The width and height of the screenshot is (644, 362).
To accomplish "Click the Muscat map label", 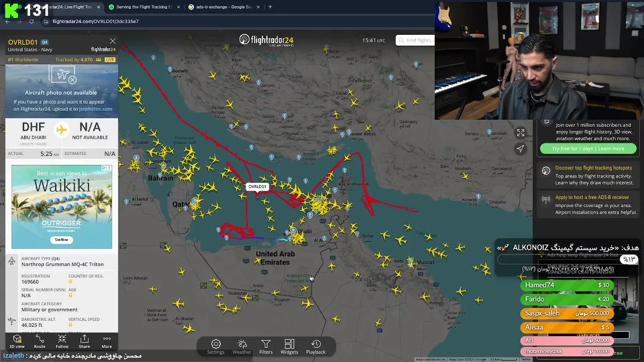I will coord(426,262).
